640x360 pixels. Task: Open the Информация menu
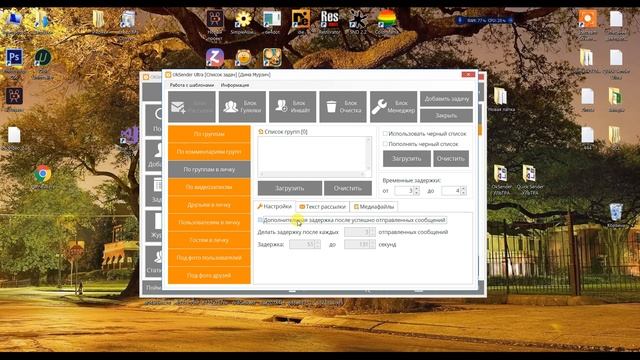point(235,85)
